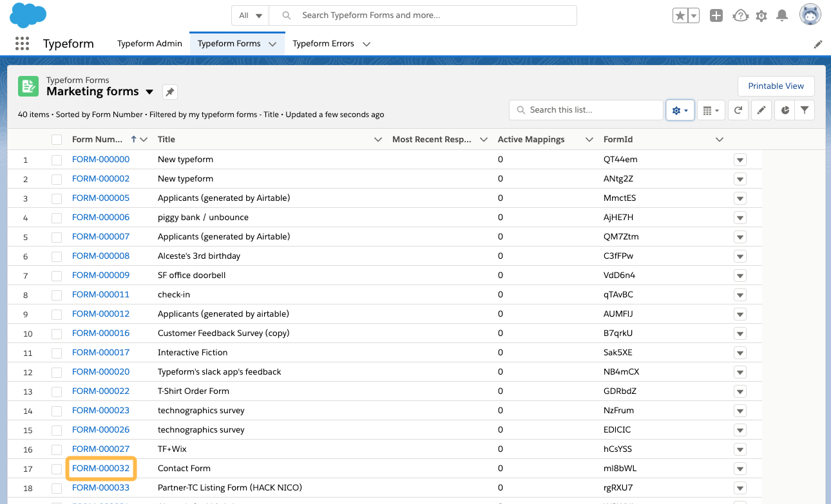Switch to Typeform Errors tab
Viewport: 831px width, 504px height.
point(323,44)
